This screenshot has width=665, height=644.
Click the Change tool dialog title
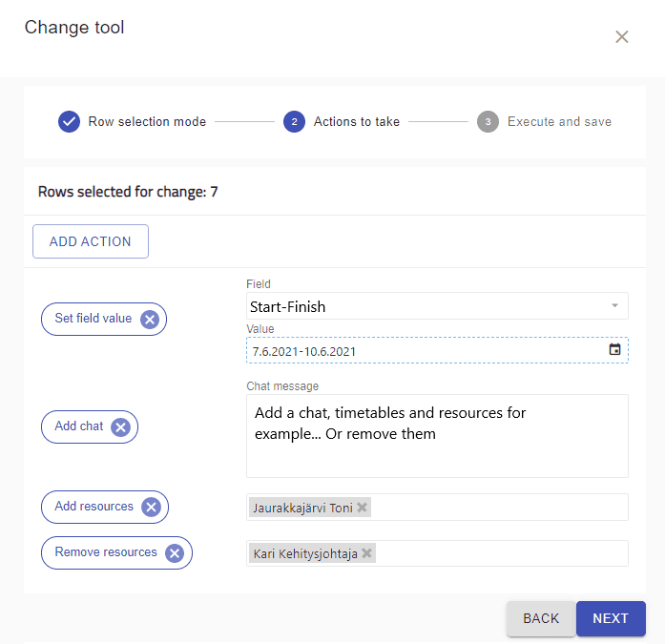(x=74, y=27)
